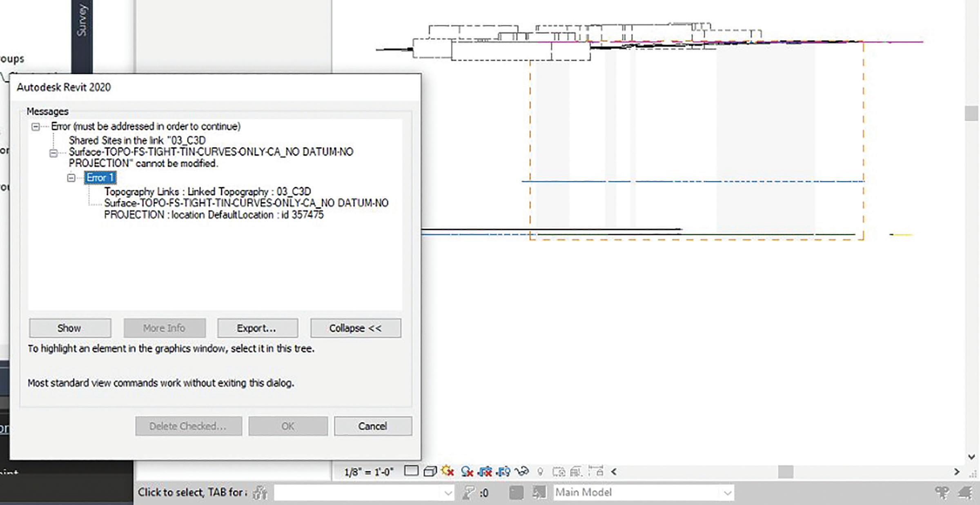Click Reveal Hidden Elements light bulb

pos(540,472)
